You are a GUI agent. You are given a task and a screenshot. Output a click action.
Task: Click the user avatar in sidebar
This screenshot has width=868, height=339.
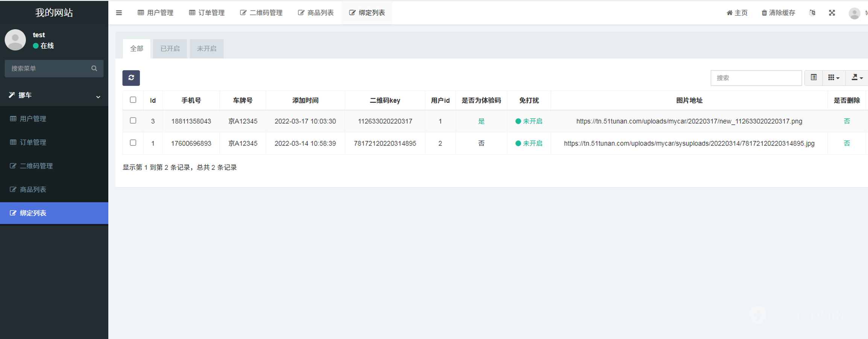[x=15, y=40]
